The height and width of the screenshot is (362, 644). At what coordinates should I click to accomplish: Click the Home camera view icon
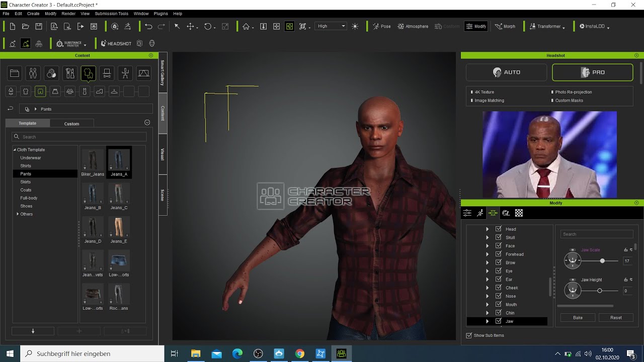point(246,26)
